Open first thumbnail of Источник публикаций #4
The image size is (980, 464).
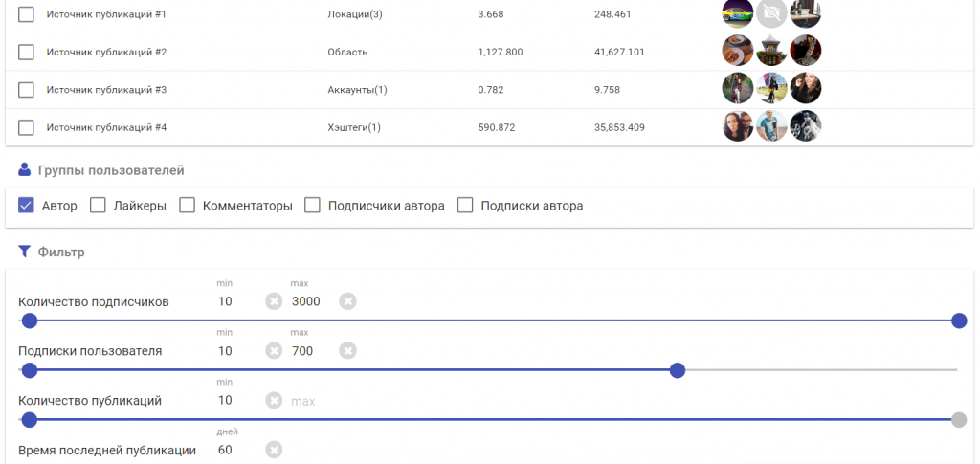point(738,126)
